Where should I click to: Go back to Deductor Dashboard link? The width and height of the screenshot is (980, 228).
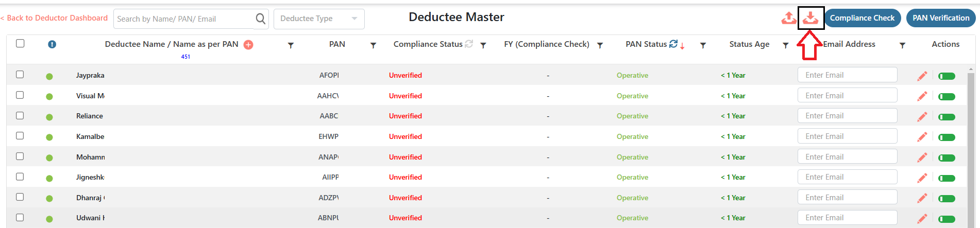(54, 18)
